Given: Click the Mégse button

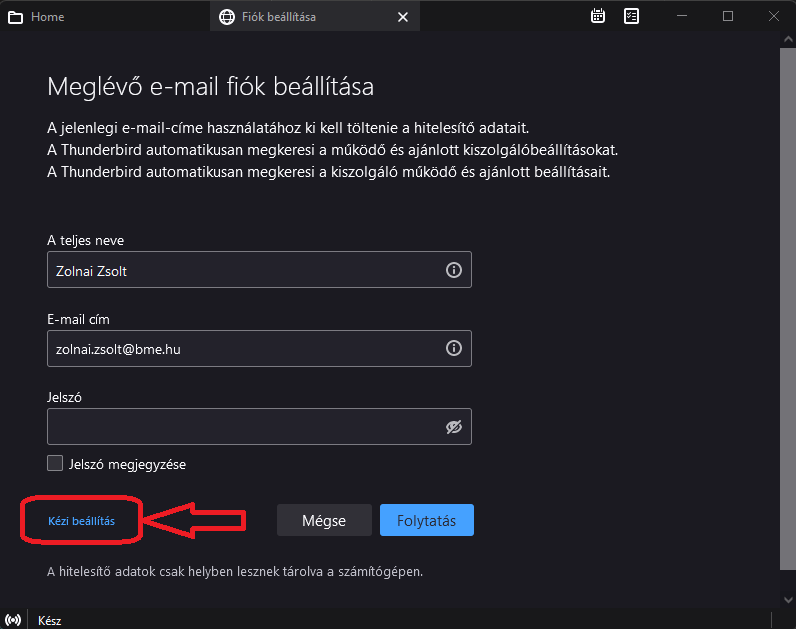Looking at the screenshot, I should (324, 520).
